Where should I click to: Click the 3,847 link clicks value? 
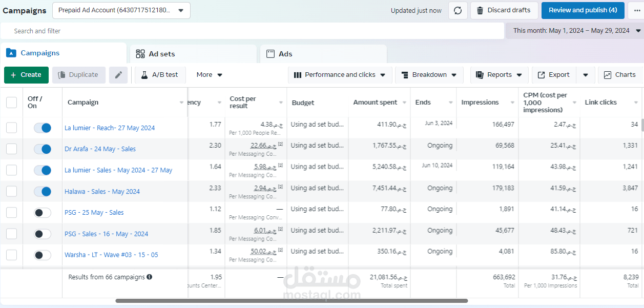click(x=629, y=188)
